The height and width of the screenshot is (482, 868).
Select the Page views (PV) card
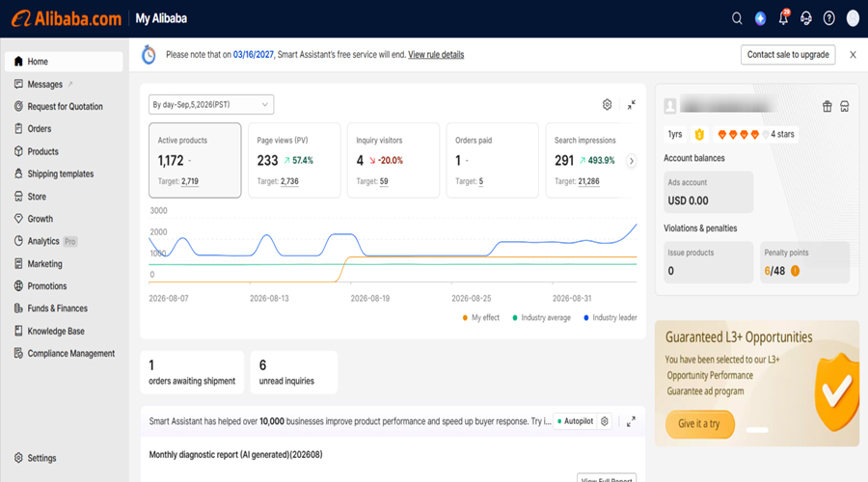point(294,160)
